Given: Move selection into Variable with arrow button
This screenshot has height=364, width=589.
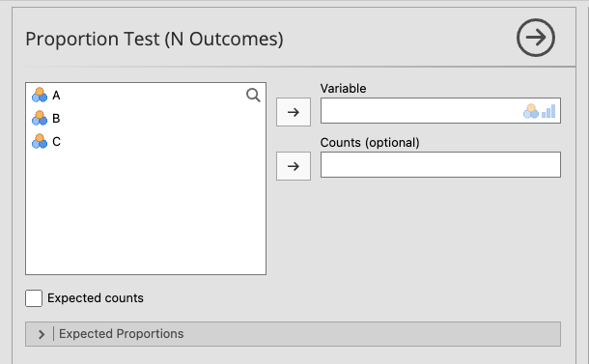Looking at the screenshot, I should [x=294, y=112].
